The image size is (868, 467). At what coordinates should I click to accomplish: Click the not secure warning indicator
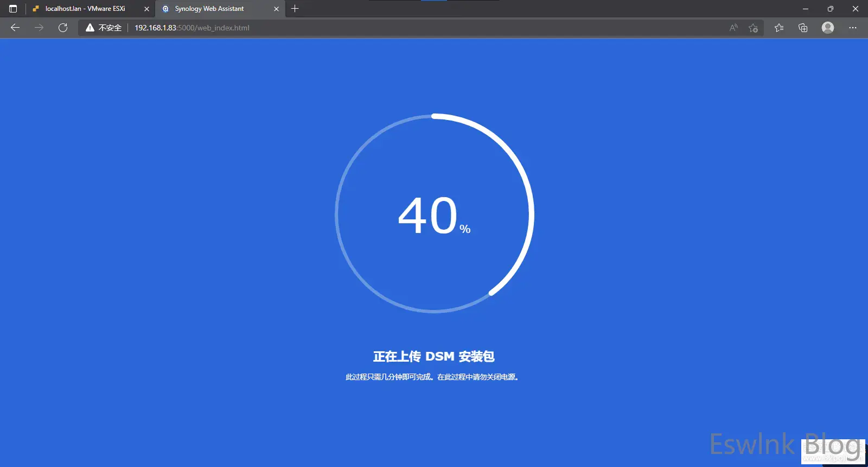pos(104,28)
